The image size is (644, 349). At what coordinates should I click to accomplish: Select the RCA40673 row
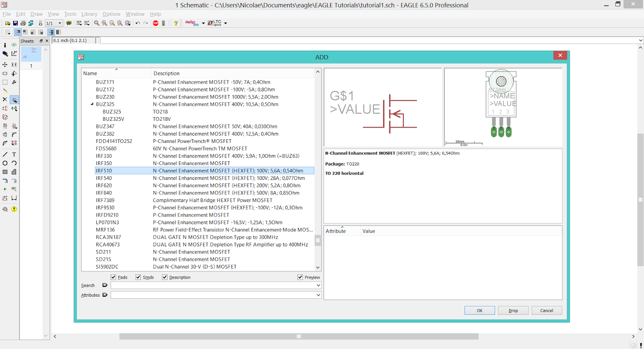204,245
